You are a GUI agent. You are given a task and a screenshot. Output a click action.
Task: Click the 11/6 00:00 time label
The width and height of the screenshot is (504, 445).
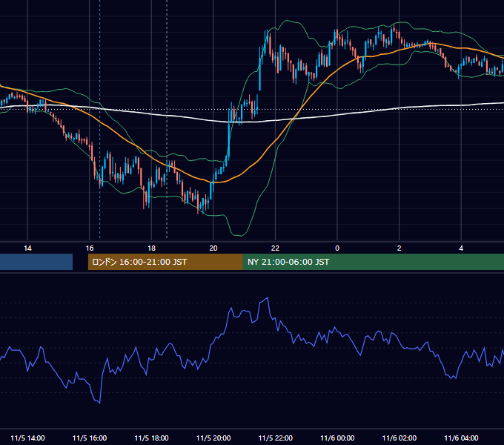pos(337,438)
